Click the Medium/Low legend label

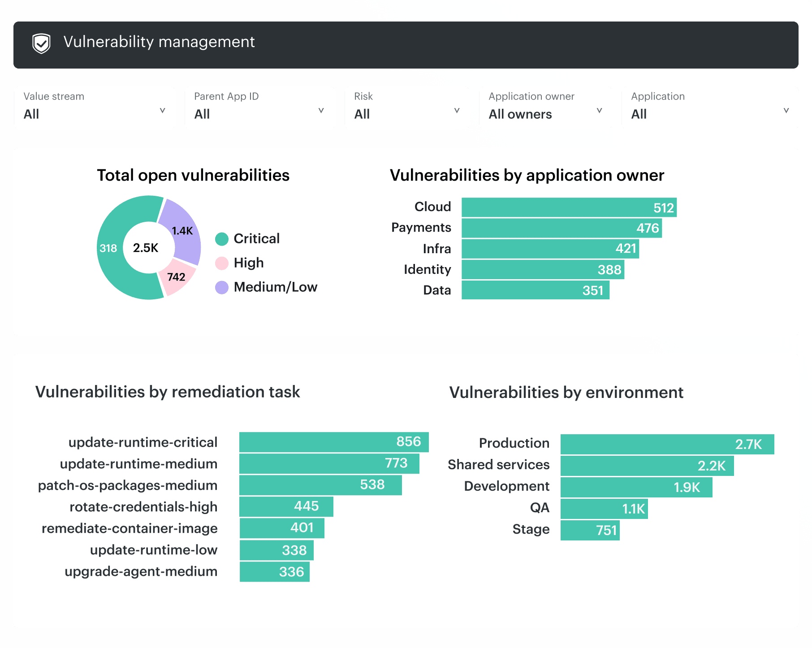coord(276,287)
